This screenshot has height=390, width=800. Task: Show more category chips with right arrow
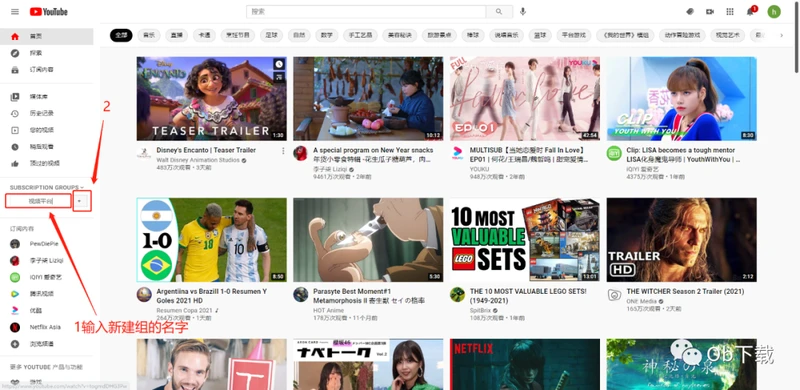pyautogui.click(x=781, y=35)
